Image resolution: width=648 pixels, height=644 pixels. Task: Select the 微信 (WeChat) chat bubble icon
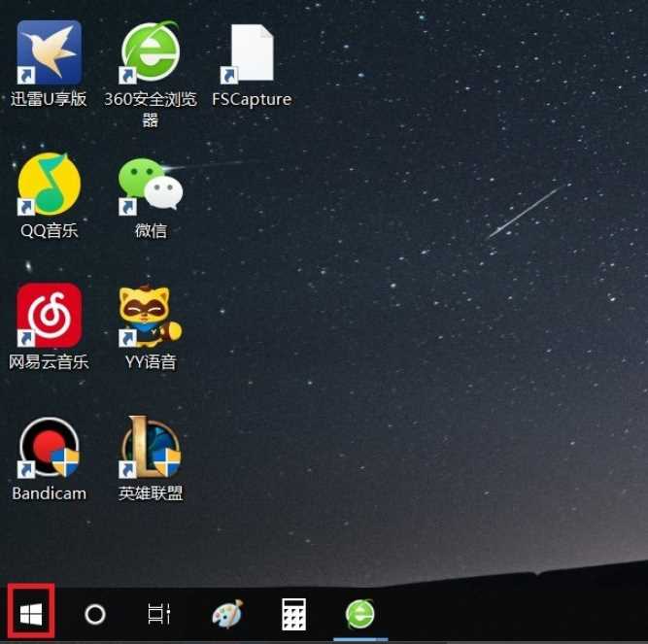pos(150,185)
